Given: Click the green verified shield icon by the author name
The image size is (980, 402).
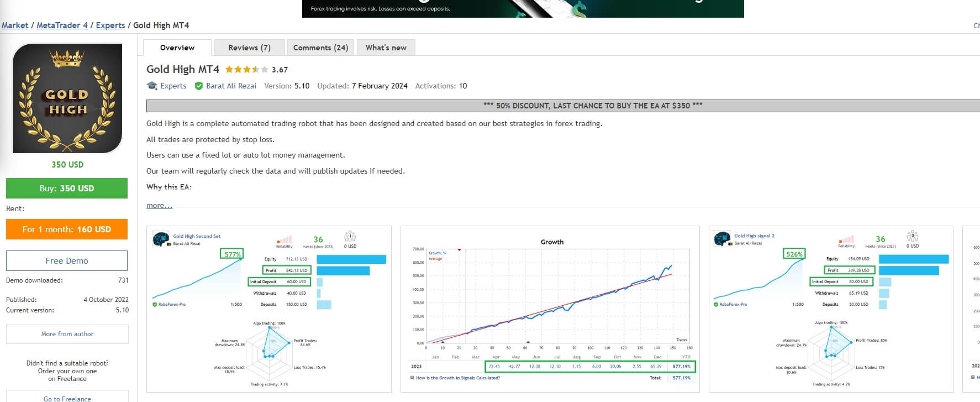Looking at the screenshot, I should pyautogui.click(x=199, y=86).
